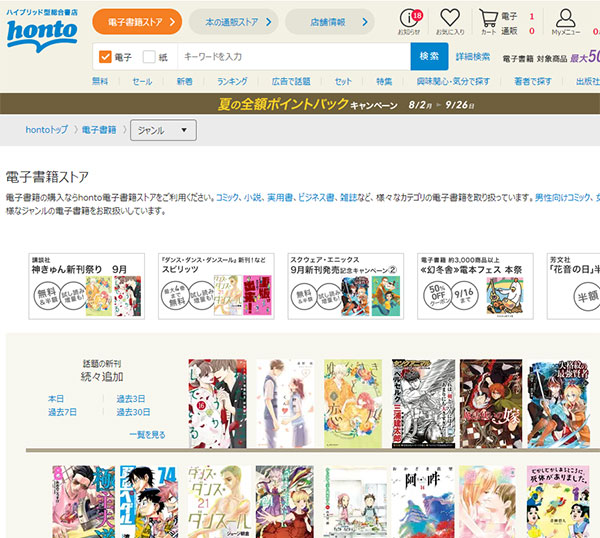Open the ビジネス書 category link
Viewport: 600px width, 538px height.
pyautogui.click(x=316, y=197)
